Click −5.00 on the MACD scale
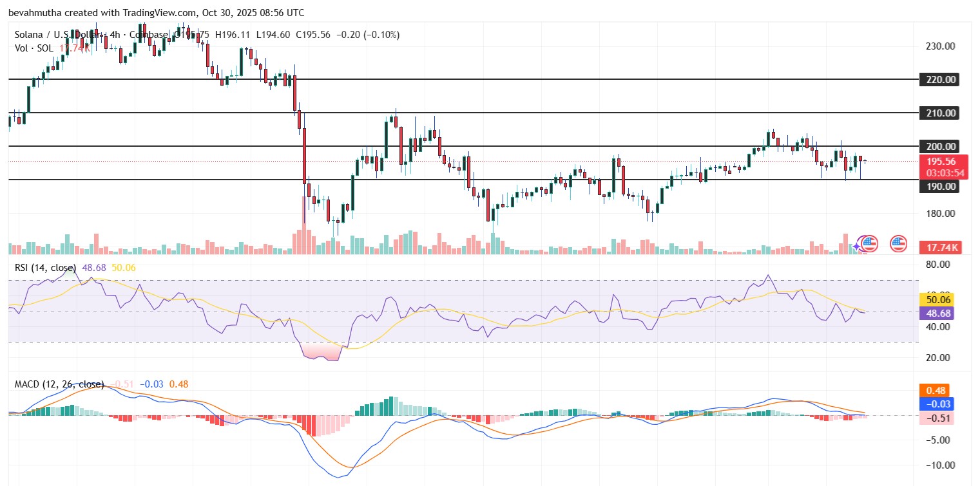The height and width of the screenshot is (486, 980). pyautogui.click(x=939, y=440)
